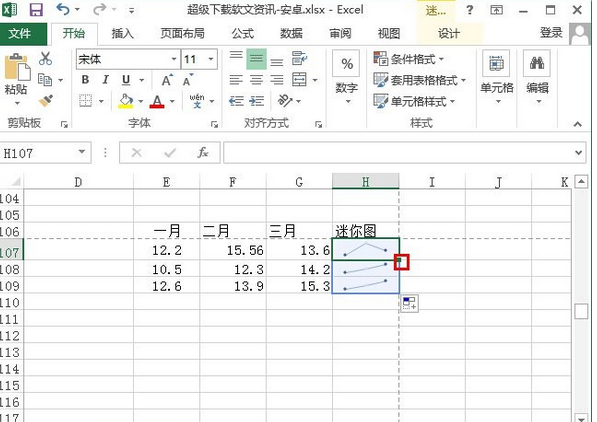Toggle the middle align button
The width and height of the screenshot is (597, 422).
coord(256,59)
